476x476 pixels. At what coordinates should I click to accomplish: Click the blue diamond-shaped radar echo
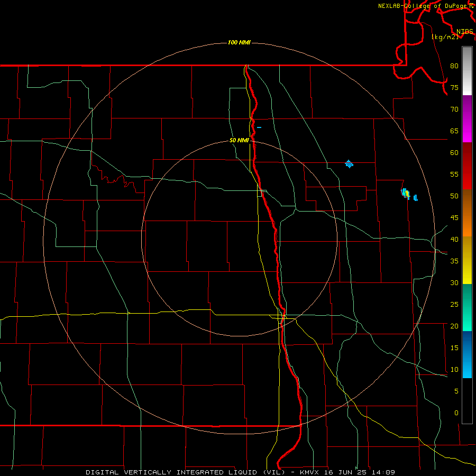[x=349, y=164]
